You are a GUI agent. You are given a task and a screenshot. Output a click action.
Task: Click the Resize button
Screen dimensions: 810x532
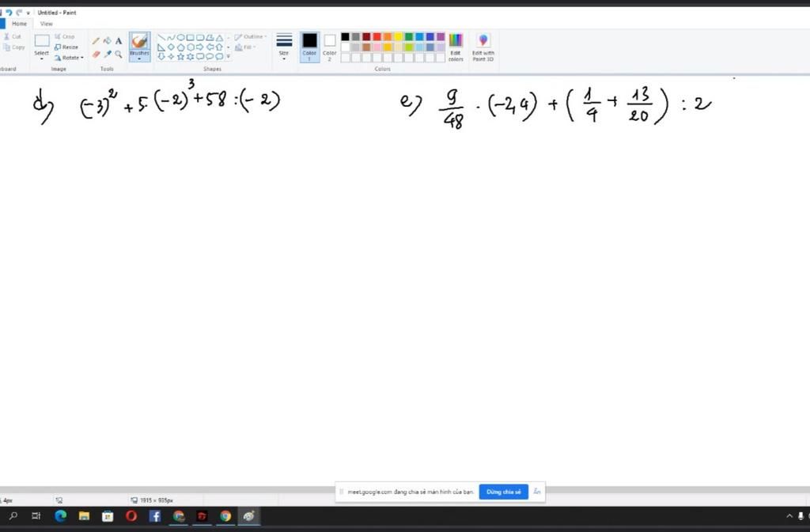click(66, 47)
